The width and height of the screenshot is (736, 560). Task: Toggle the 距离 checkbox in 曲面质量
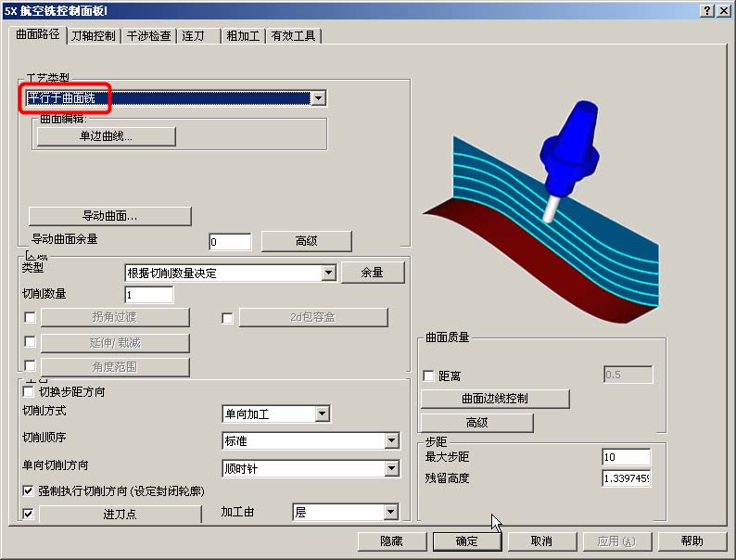point(428,376)
